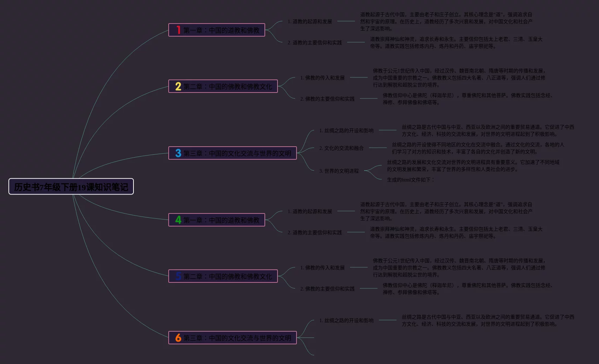Viewport: 599px width, 364px height.
Task: Click the 佛教于公元1世纪传入中国 note in the marker 2 branch
Action: 459,78
